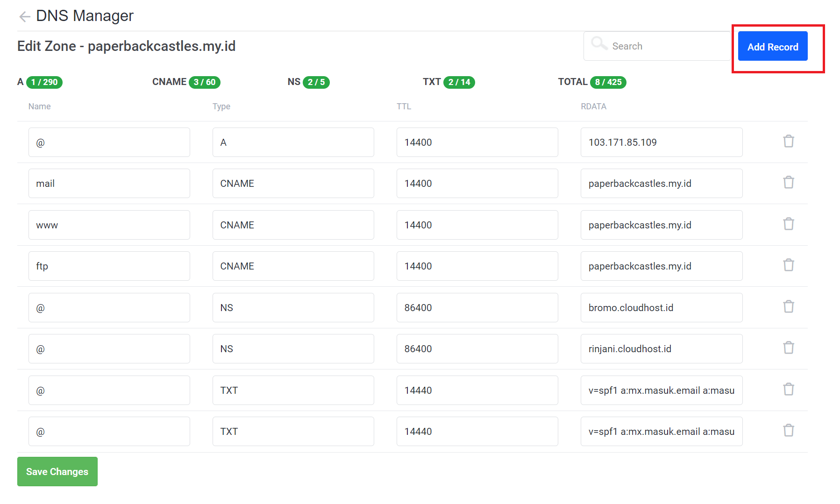The width and height of the screenshot is (840, 504).
Task: Delete the A record for 103.171.85.109
Action: pyautogui.click(x=789, y=141)
